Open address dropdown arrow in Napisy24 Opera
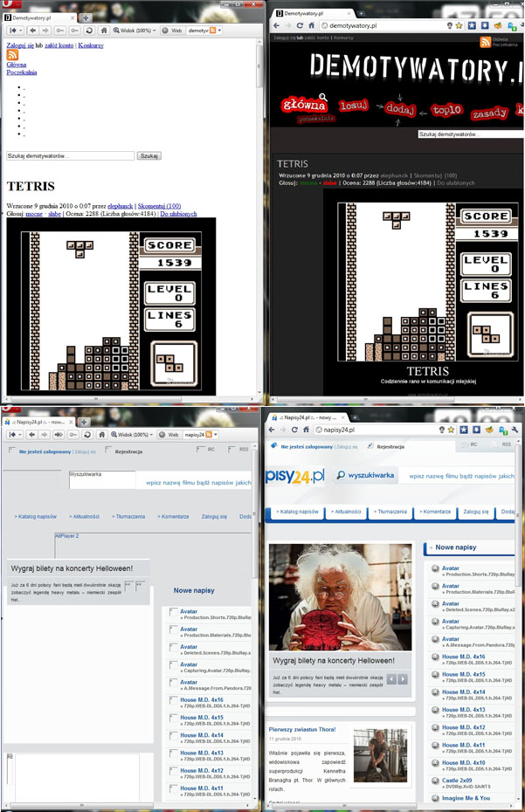Image resolution: width=525 pixels, height=812 pixels. [x=216, y=435]
